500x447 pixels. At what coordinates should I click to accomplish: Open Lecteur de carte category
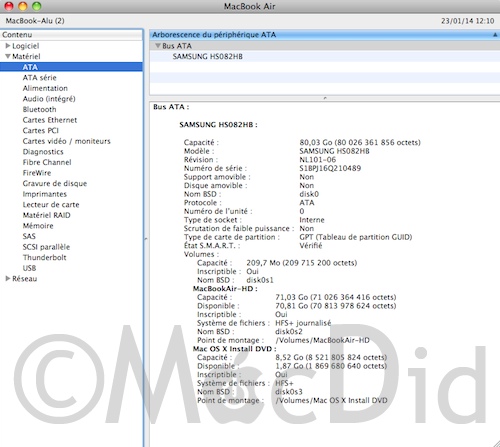(51, 205)
